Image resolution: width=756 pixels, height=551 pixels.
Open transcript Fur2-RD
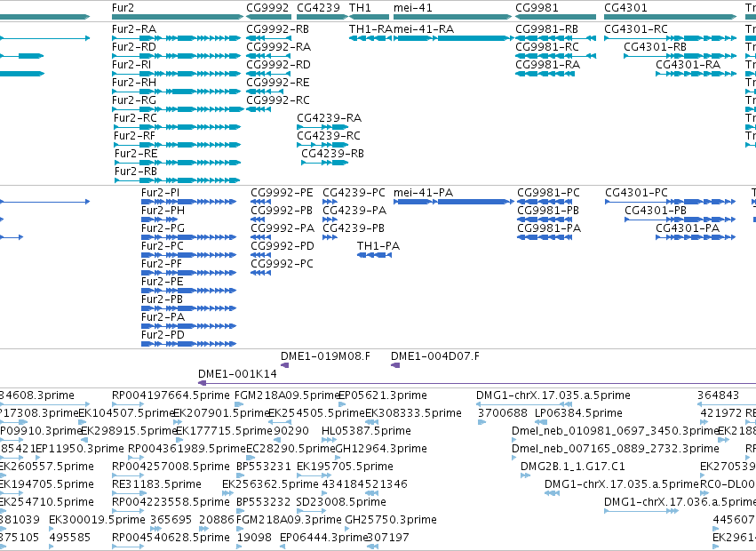[177, 56]
